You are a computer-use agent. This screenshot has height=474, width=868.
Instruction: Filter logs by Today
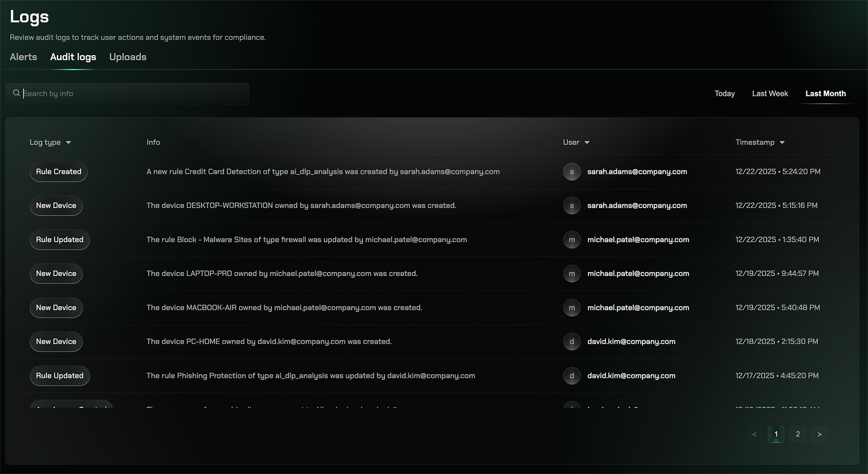pos(724,93)
